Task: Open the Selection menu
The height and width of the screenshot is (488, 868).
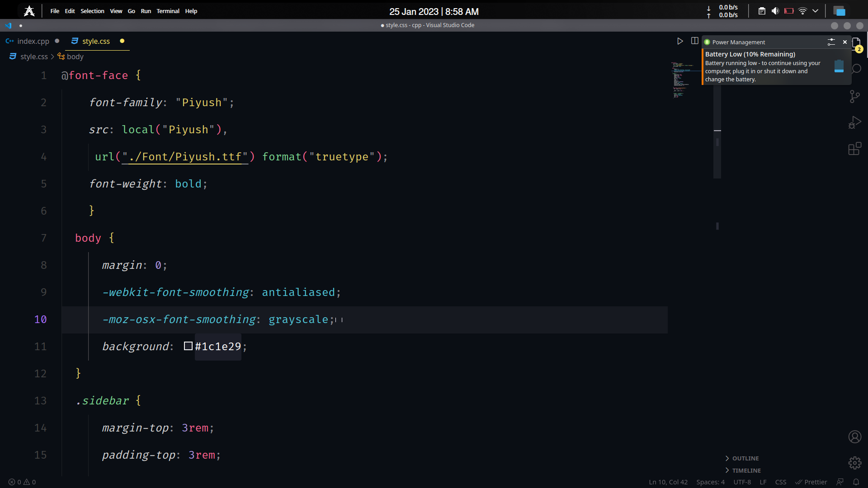Action: coord(92,11)
